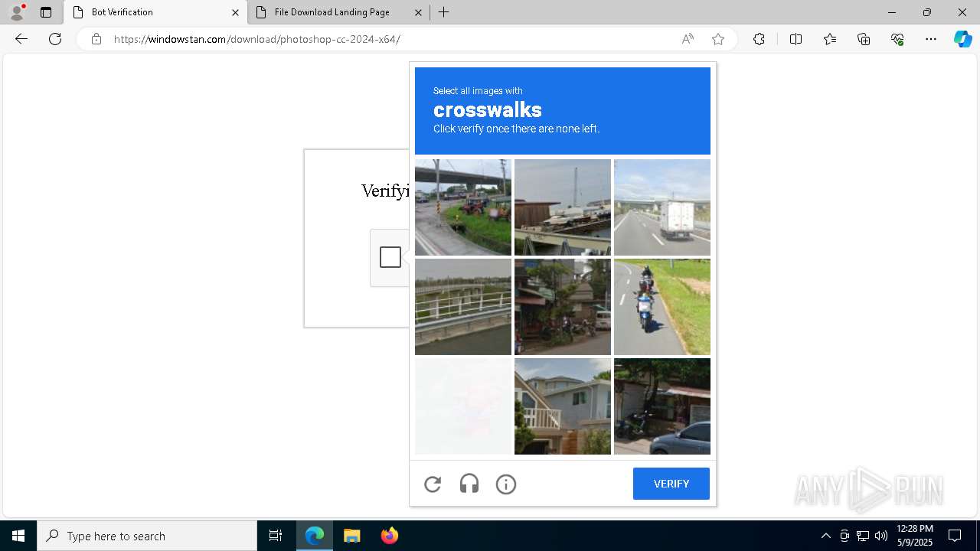
Task: Add this page to favorites star
Action: tap(718, 39)
